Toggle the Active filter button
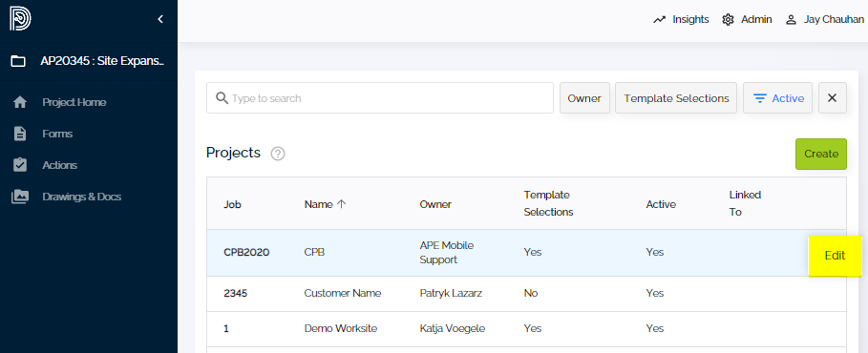 (x=778, y=98)
